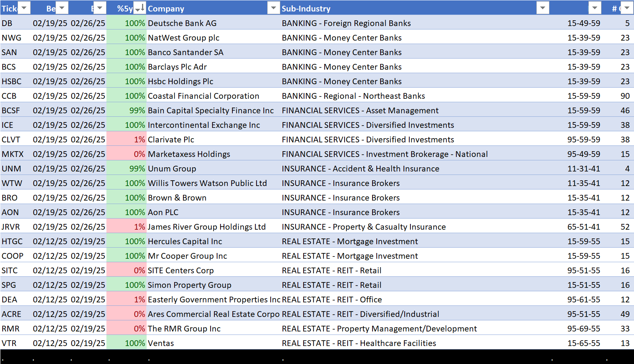Click the Mr Cooper Group Inc cell
634x364 pixels.
tap(214, 256)
